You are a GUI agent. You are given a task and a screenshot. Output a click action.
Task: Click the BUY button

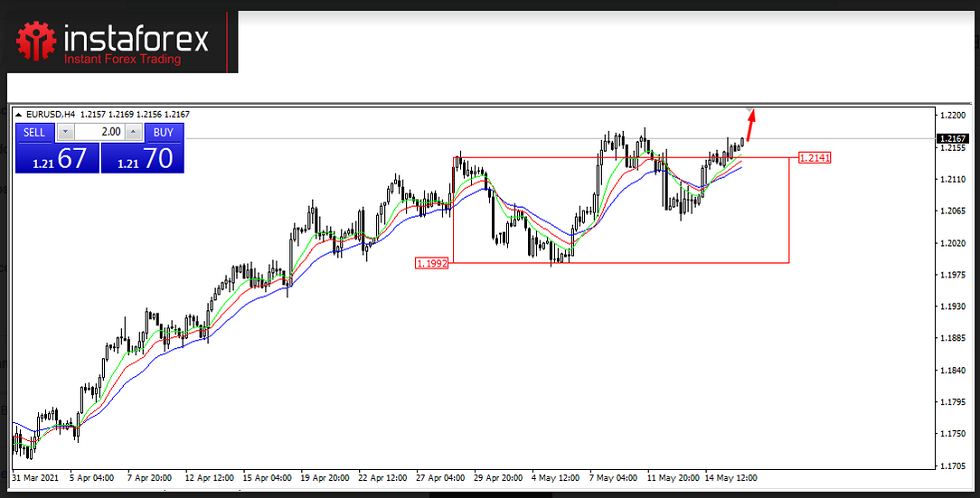[163, 132]
